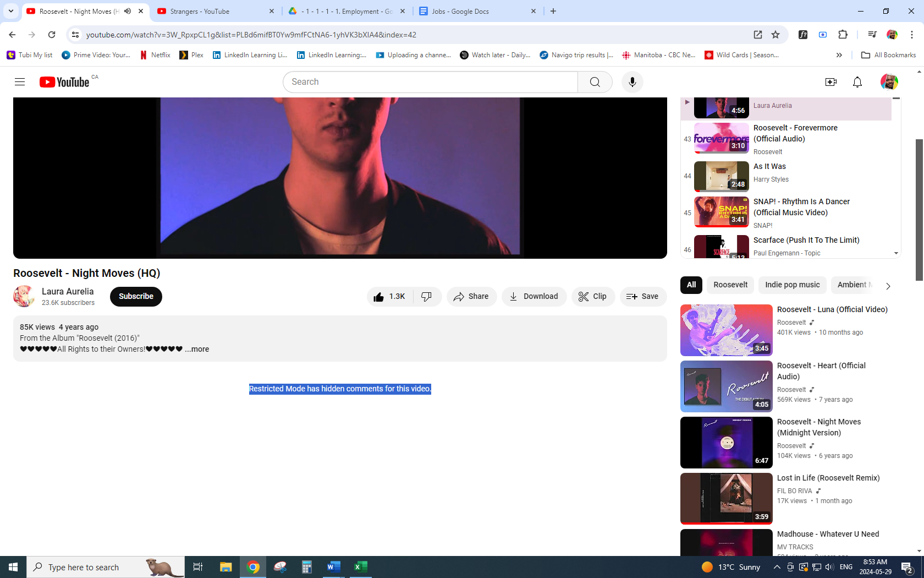The image size is (924, 578).
Task: Click the search magnifier button
Action: (x=595, y=82)
